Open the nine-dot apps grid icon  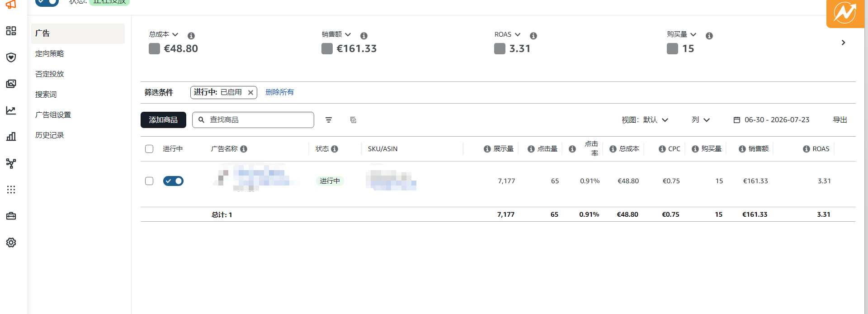point(11,190)
